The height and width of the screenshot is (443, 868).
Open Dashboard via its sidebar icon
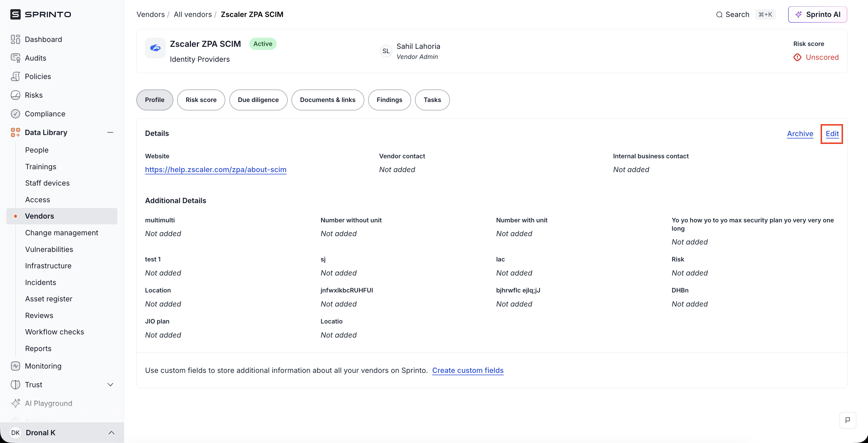point(15,39)
